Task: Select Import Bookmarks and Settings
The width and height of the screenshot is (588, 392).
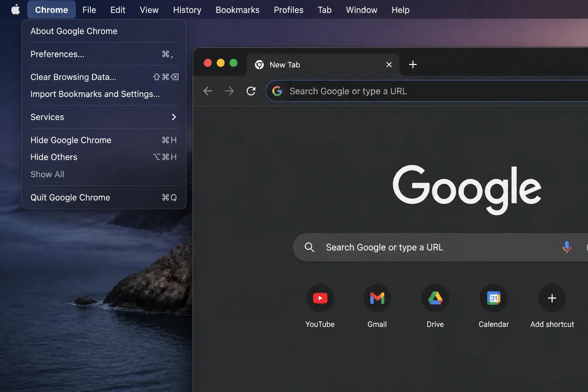Action: pos(104,94)
